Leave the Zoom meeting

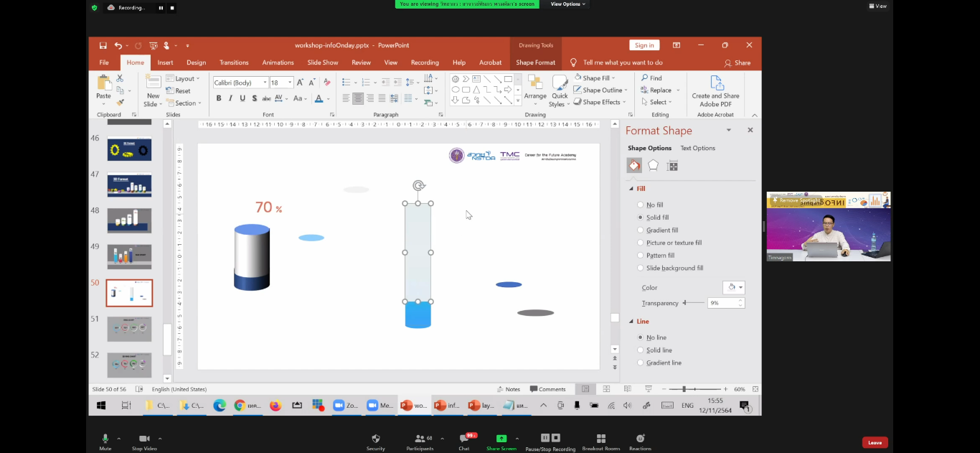pyautogui.click(x=875, y=442)
